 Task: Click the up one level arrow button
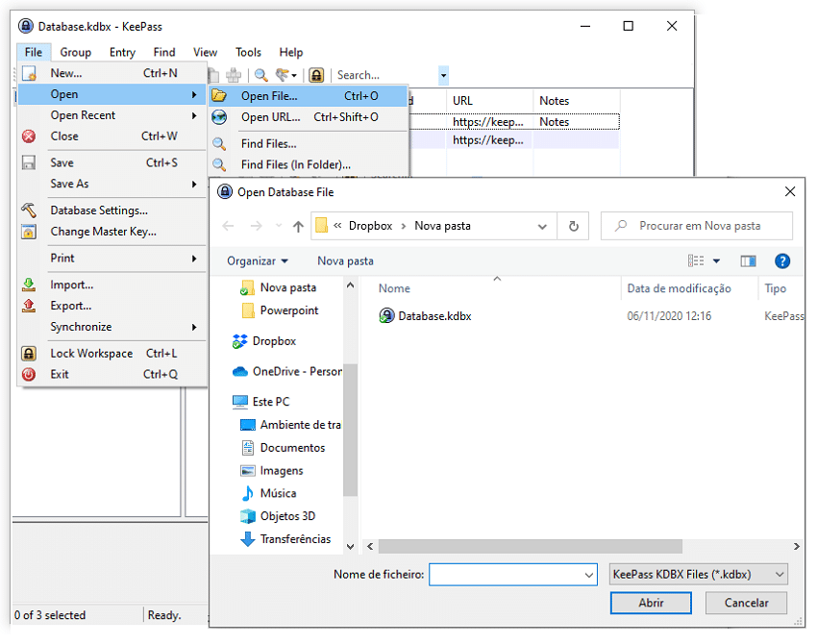[x=298, y=226]
